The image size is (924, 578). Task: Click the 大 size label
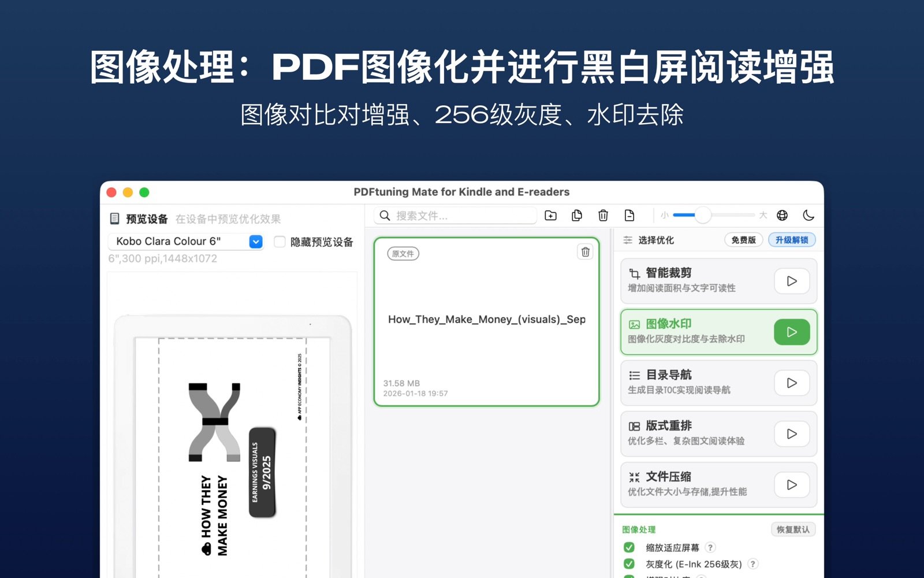763,215
